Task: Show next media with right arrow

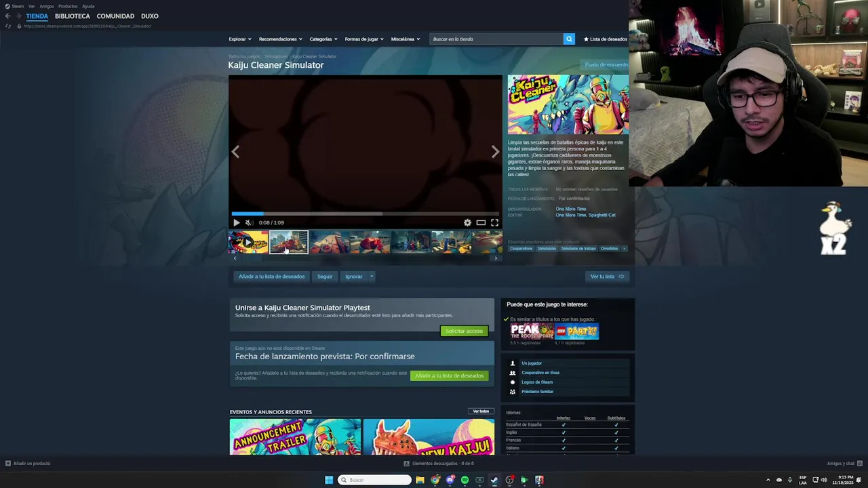Action: coord(495,152)
